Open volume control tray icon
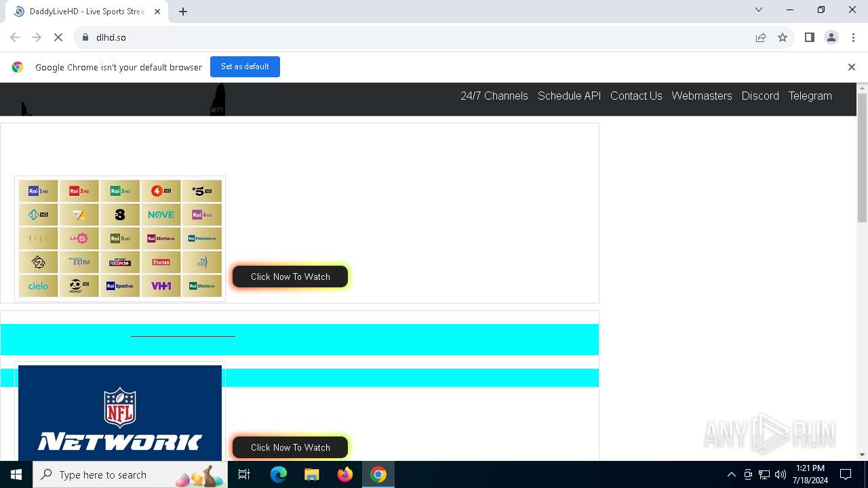The height and width of the screenshot is (488, 868). (781, 474)
